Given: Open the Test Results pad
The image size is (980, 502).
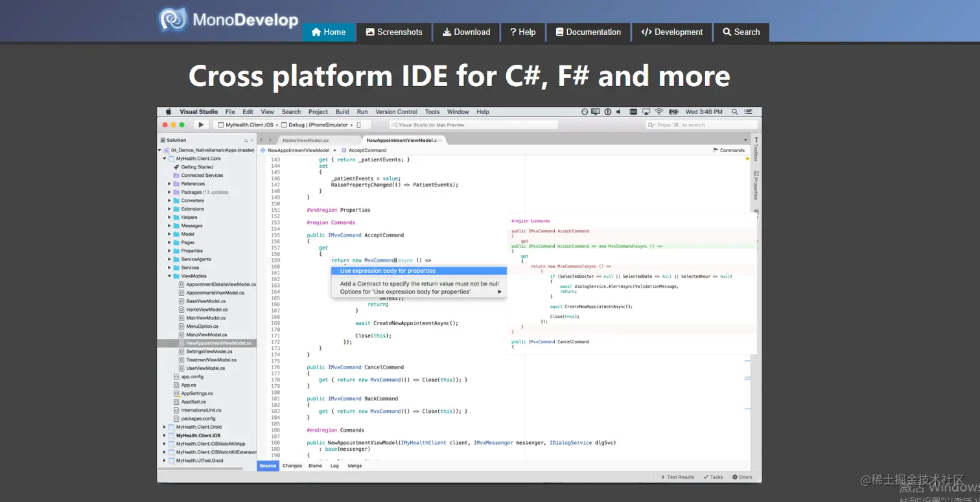Looking at the screenshot, I should coord(677,477).
